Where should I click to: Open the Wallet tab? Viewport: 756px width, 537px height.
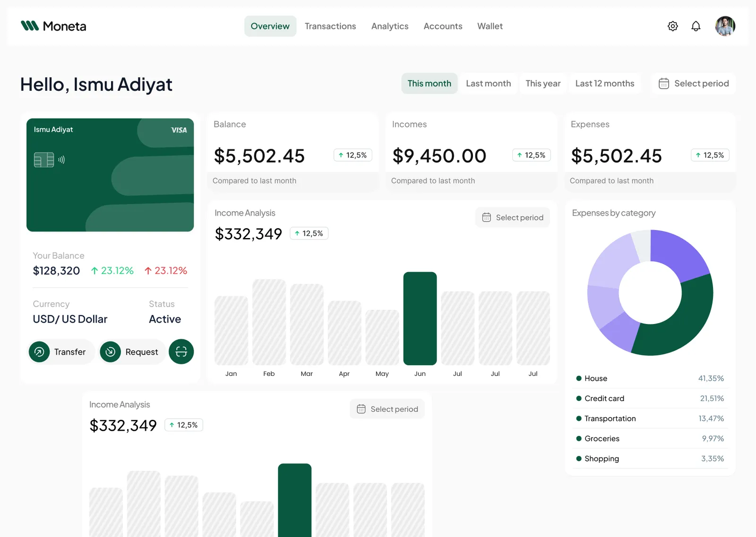pos(490,26)
